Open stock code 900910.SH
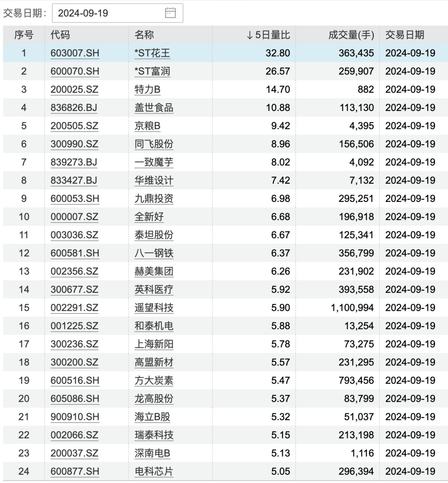This screenshot has height=483, width=448. click(x=75, y=417)
